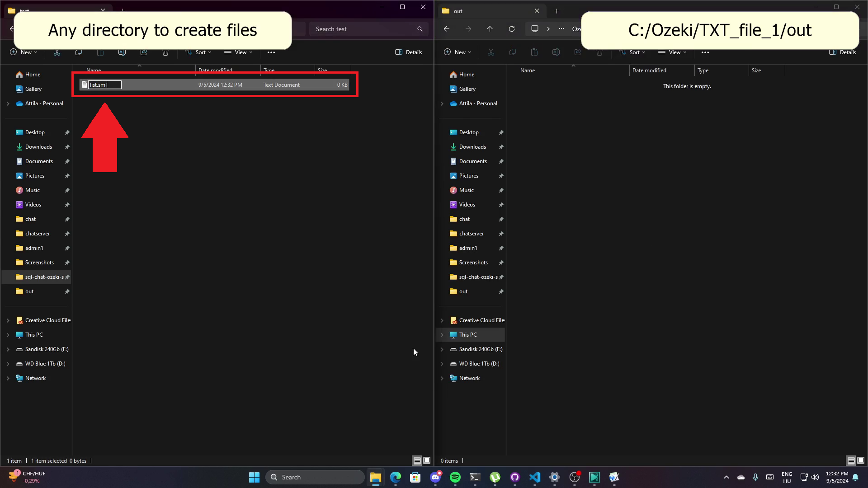Expand This PC in the right navigation pane

click(442, 335)
